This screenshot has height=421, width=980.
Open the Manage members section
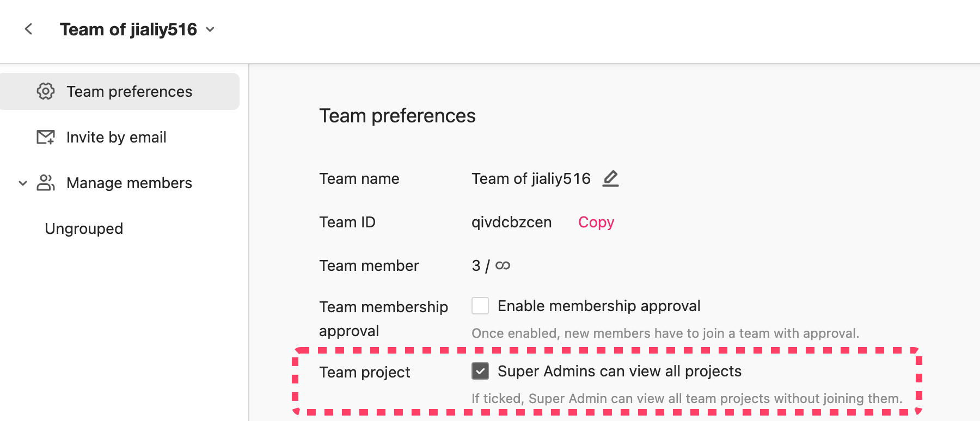pos(129,183)
